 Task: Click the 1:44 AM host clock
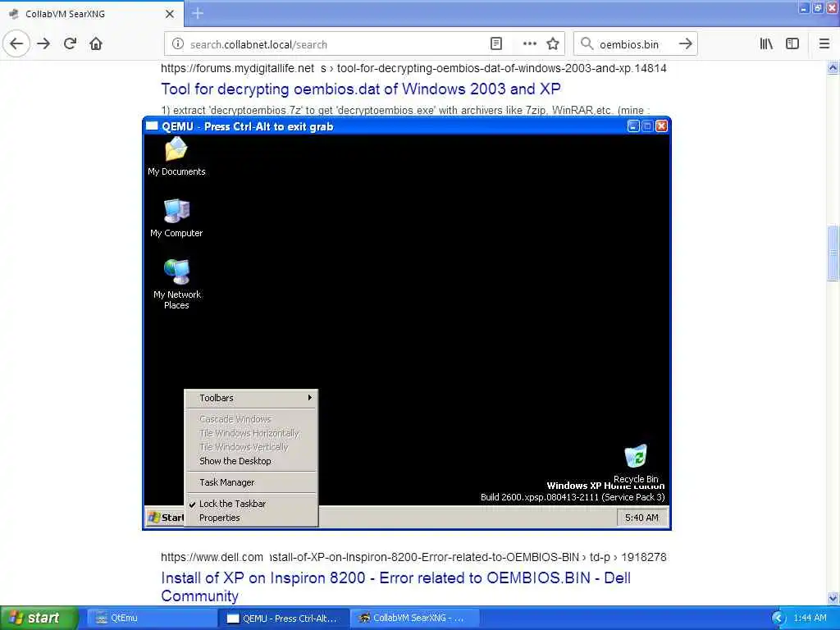point(810,619)
